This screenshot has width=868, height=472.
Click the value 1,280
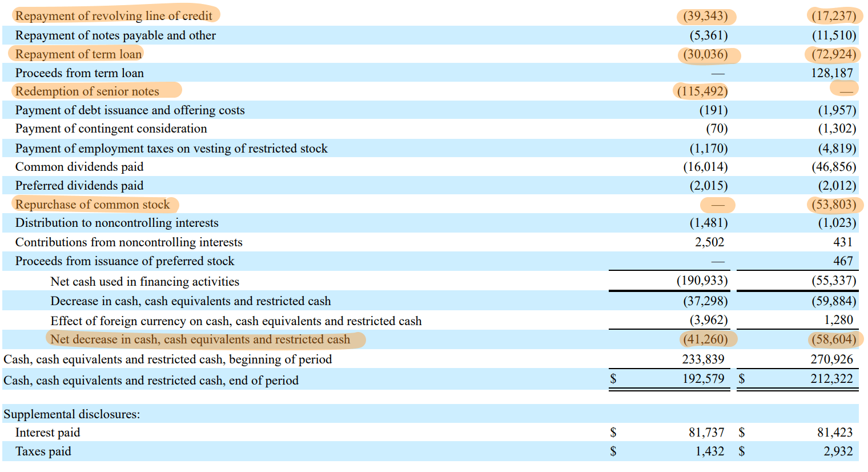838,320
